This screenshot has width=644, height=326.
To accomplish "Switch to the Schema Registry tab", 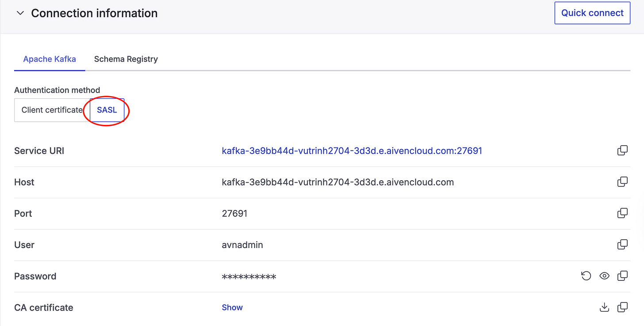I will tap(126, 59).
